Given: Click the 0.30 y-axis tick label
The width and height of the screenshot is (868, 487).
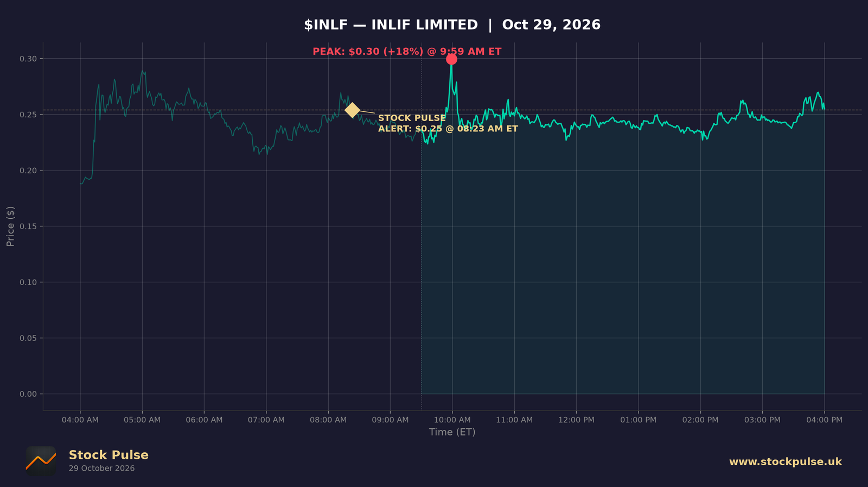Looking at the screenshot, I should click(x=28, y=59).
